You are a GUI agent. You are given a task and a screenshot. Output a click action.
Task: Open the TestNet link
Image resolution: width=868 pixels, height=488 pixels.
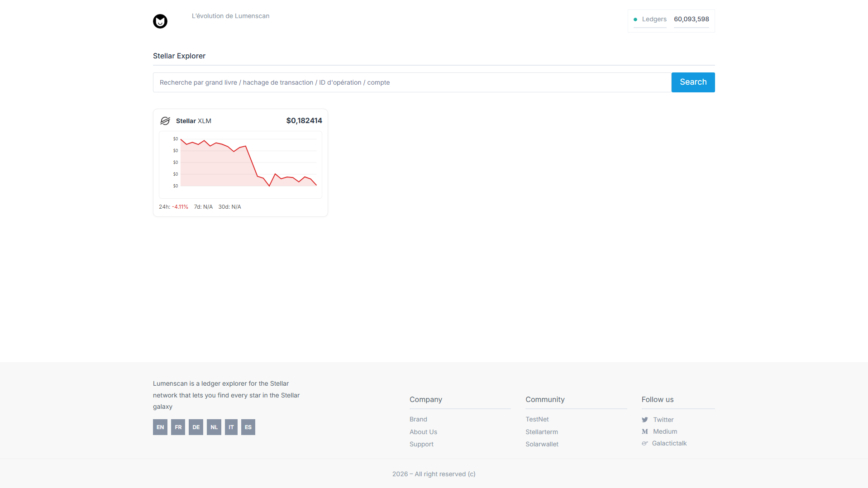click(537, 419)
